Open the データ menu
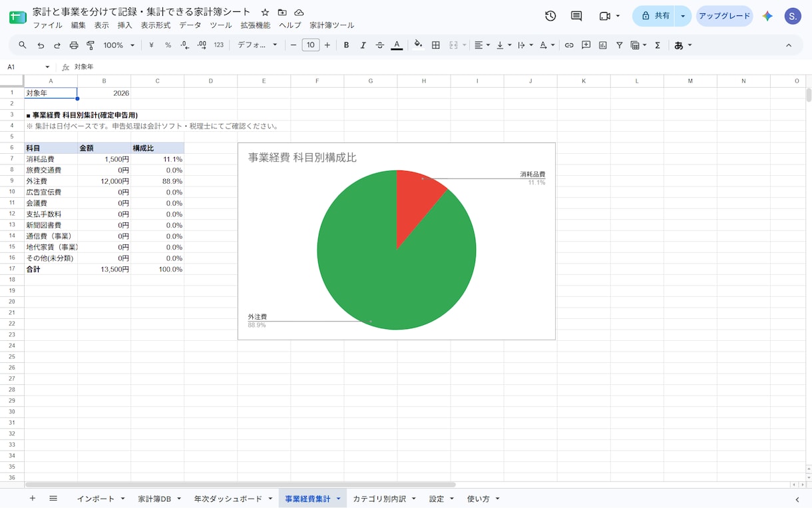Viewport: 812px width, 508px height. click(190, 25)
